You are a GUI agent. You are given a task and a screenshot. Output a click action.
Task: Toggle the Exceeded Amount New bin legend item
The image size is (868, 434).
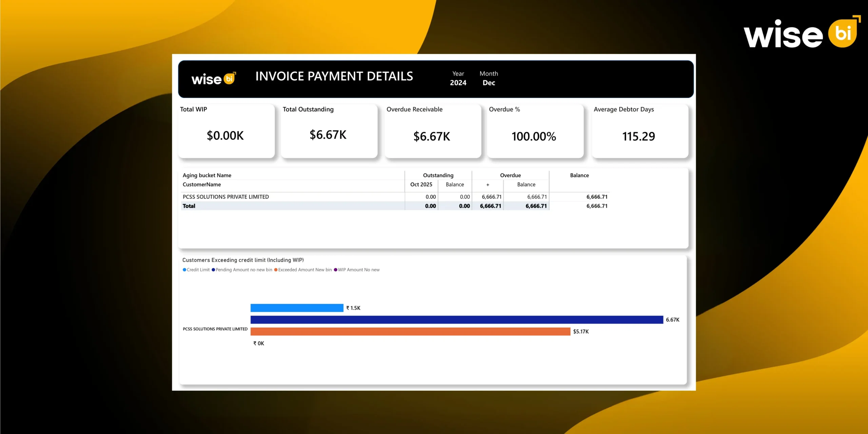[x=304, y=270]
